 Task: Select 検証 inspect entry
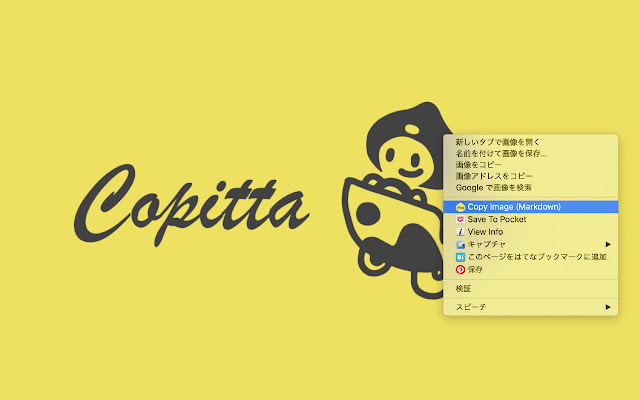click(x=531, y=289)
